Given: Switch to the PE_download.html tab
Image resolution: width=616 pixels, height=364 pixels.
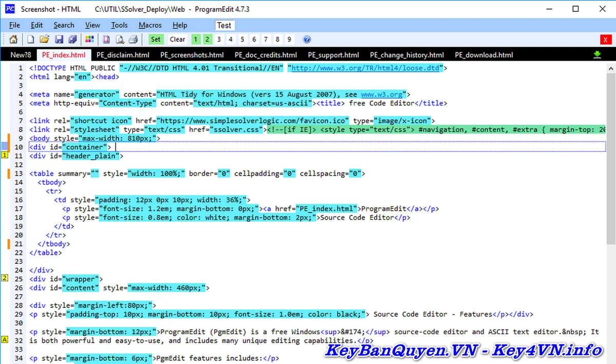Looking at the screenshot, I should click(x=484, y=55).
